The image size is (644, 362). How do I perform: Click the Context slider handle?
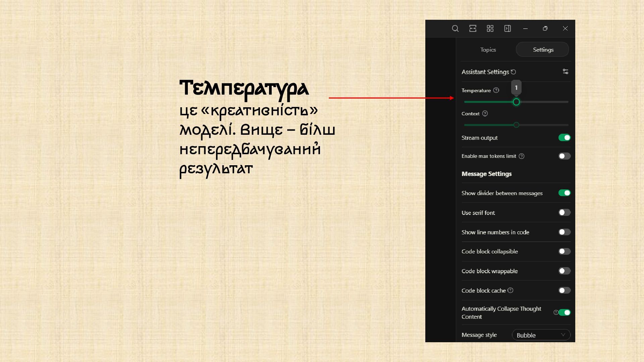(x=516, y=125)
